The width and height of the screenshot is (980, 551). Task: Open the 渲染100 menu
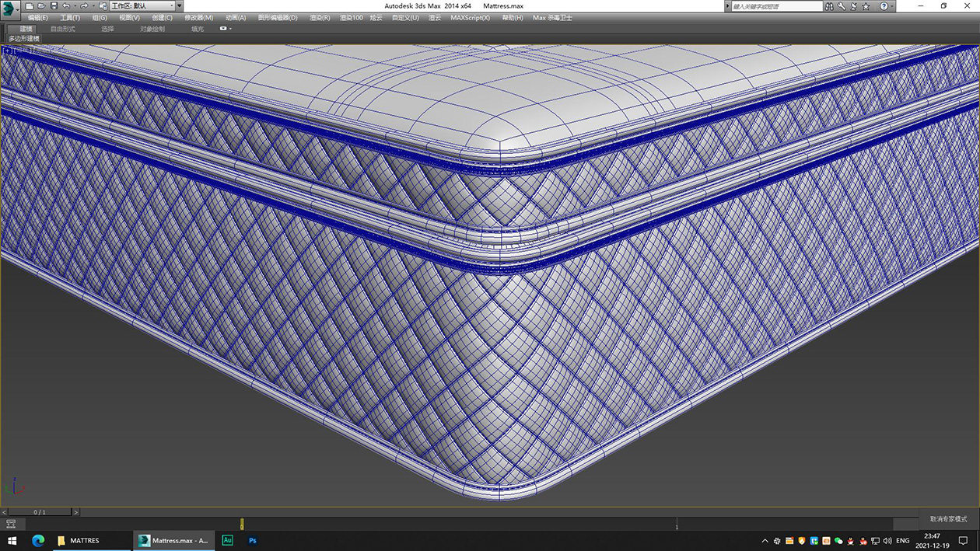click(351, 17)
